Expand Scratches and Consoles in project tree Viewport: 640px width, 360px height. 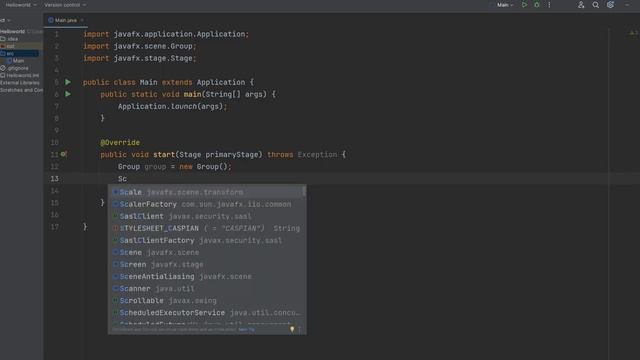click(21, 90)
